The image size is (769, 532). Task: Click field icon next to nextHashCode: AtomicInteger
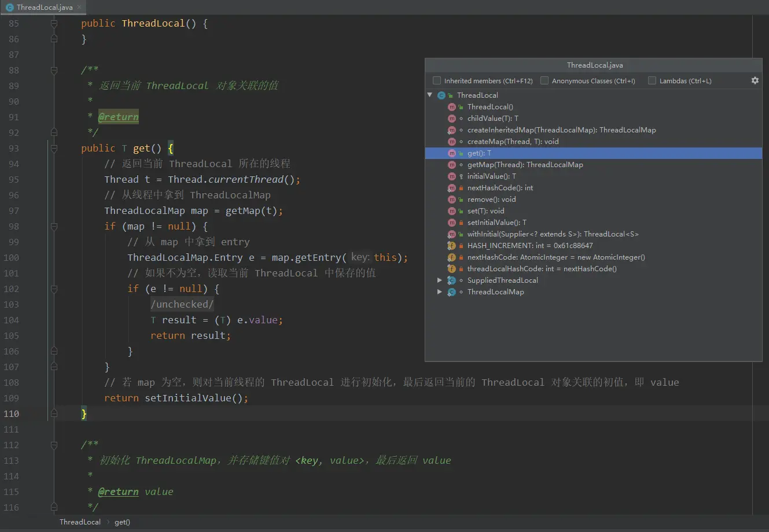coord(452,257)
